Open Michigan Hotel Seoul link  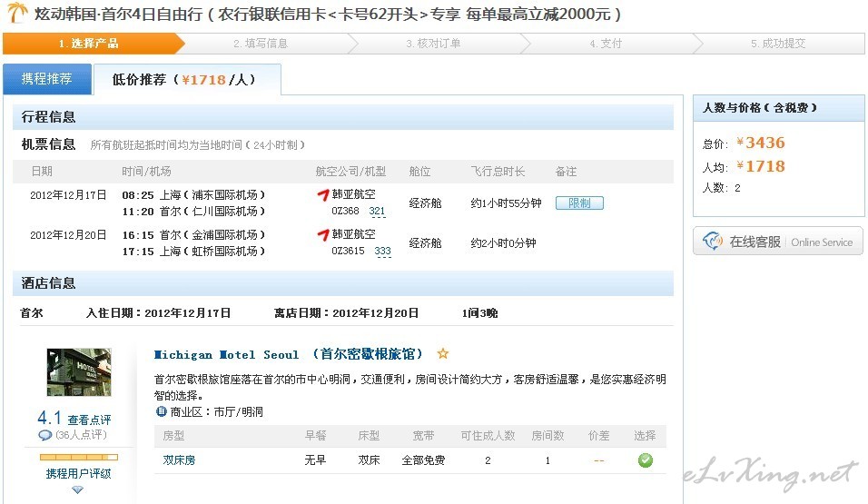pyautogui.click(x=289, y=354)
